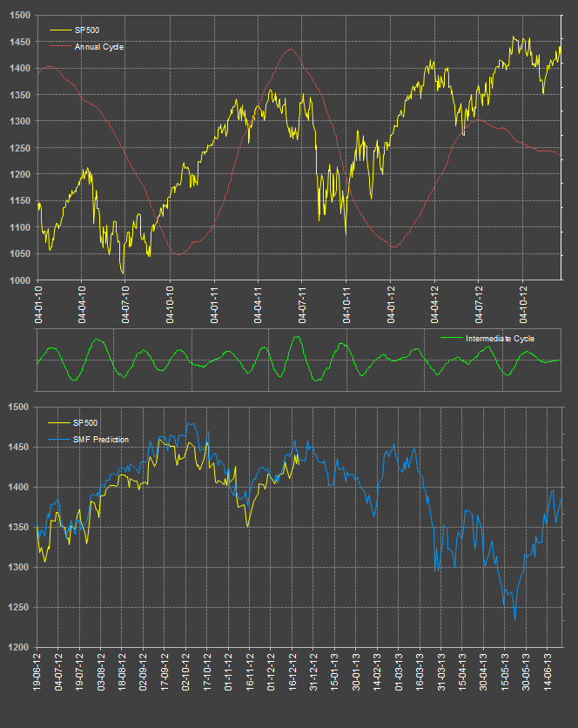Image resolution: width=578 pixels, height=728 pixels.
Task: Click the blue SMF Prediction legend line sample
Action: tap(58, 439)
